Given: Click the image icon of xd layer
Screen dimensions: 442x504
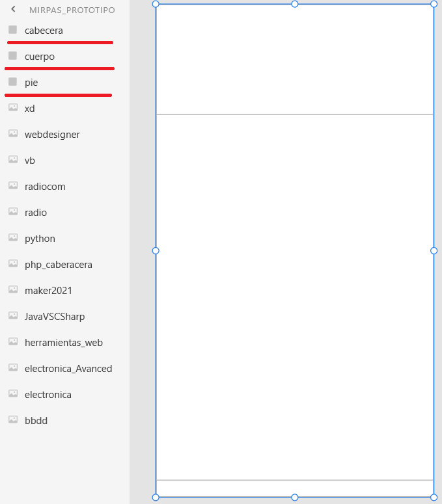Looking at the screenshot, I should click(13, 108).
